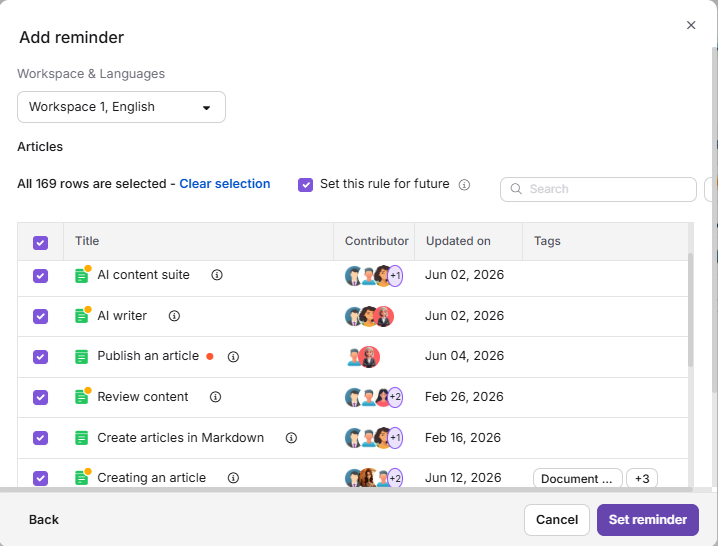
Task: Click the table vertical scrollbar thumb
Action: [x=691, y=310]
